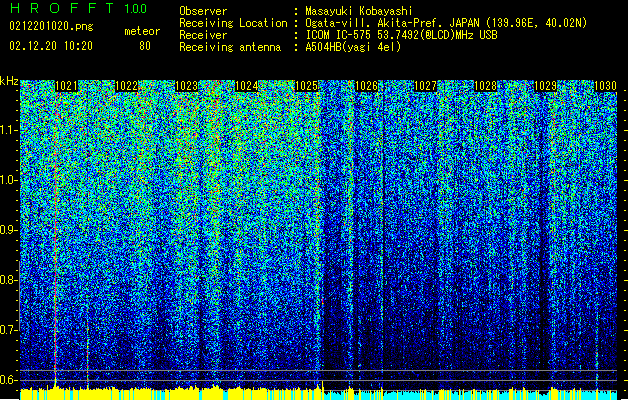Click the 'Receiving antenna' label

pos(230,47)
